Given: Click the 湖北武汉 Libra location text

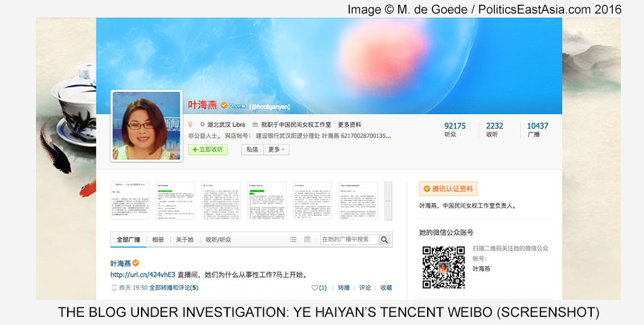Looking at the screenshot, I should tap(226, 125).
